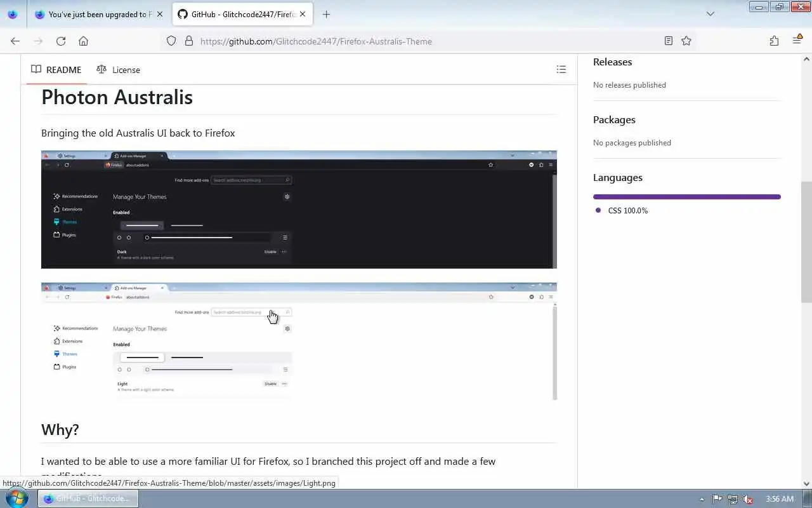The image size is (812, 508).
Task: Open the network tray icon
Action: [x=733, y=499]
